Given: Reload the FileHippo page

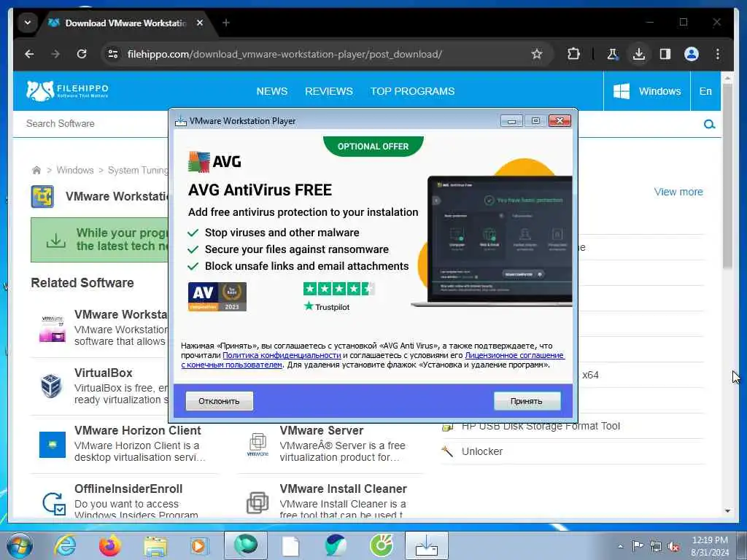Looking at the screenshot, I should [82, 54].
